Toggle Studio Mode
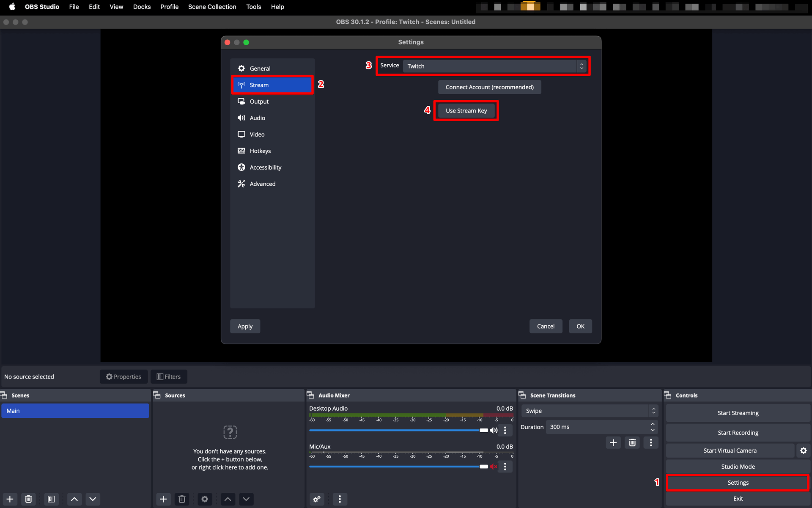Screen dimensions: 812x508 738,467
